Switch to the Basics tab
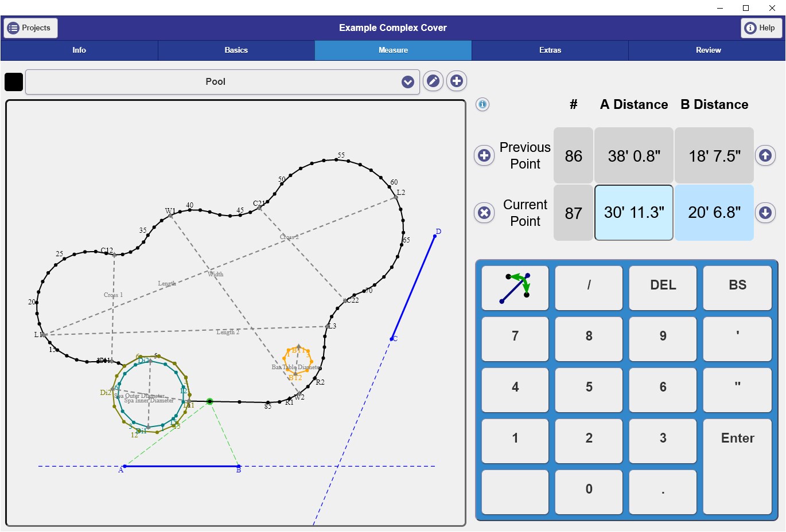Viewport: 786px width, 532px height. [236, 50]
